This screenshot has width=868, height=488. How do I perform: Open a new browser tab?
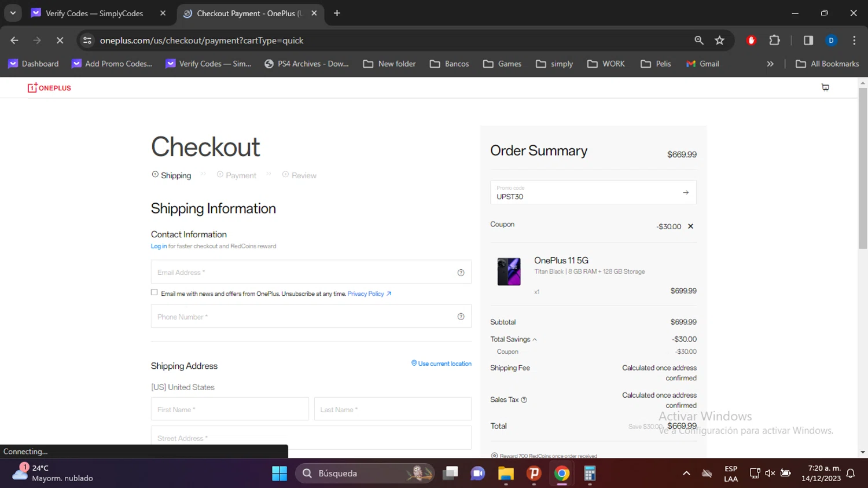coord(337,13)
